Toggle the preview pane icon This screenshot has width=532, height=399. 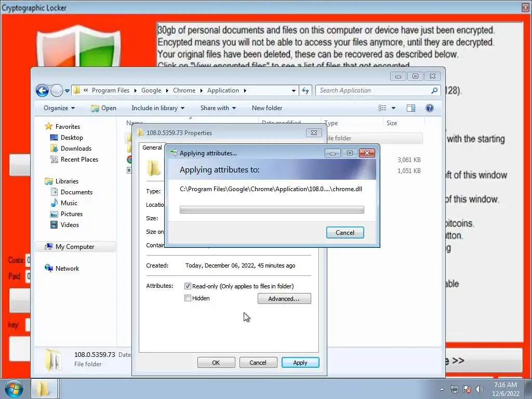[x=411, y=108]
